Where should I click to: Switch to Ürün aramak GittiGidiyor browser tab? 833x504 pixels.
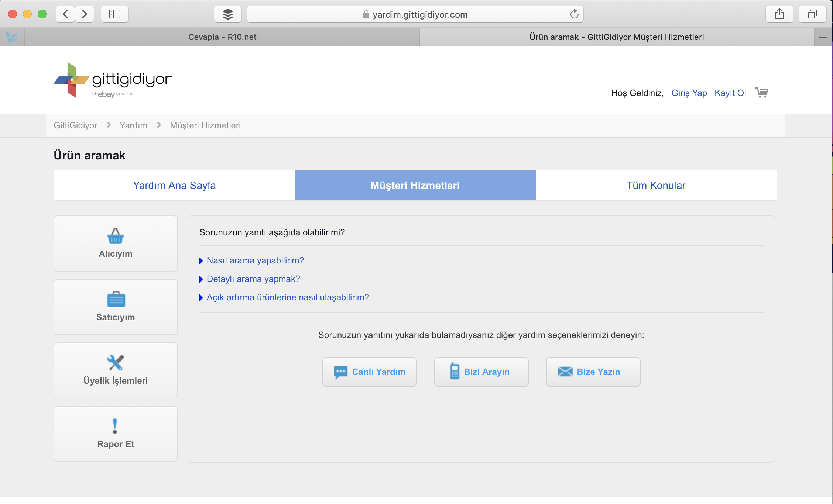(x=617, y=37)
